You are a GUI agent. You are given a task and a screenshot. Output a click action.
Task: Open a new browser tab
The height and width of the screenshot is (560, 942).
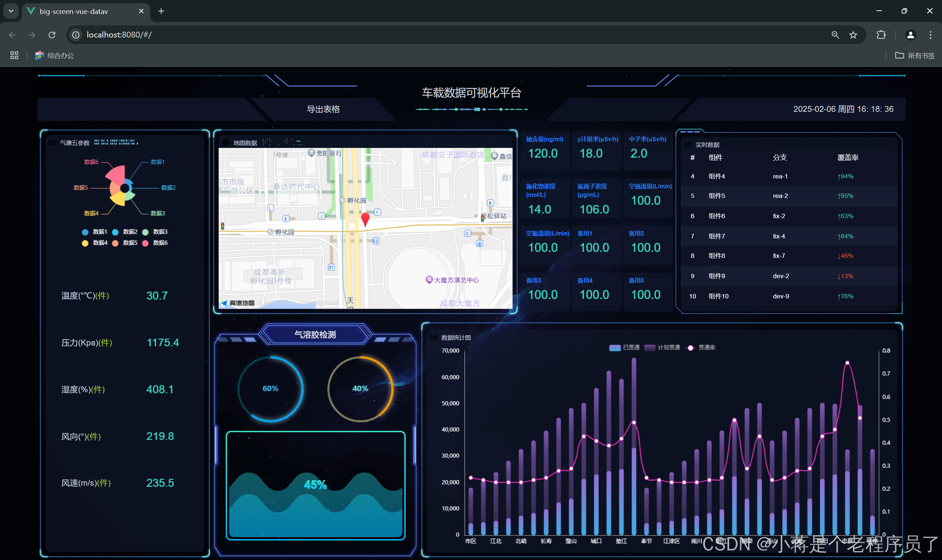[161, 11]
